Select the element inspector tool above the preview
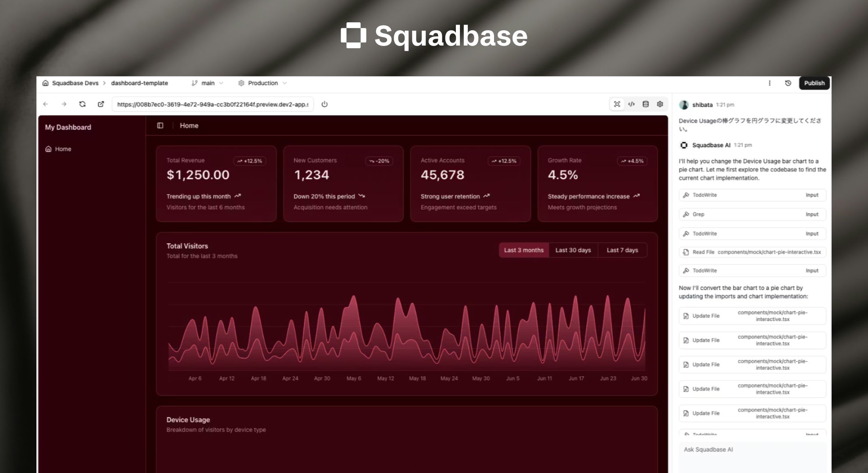Screen dimensions: 868x473 (x=617, y=104)
